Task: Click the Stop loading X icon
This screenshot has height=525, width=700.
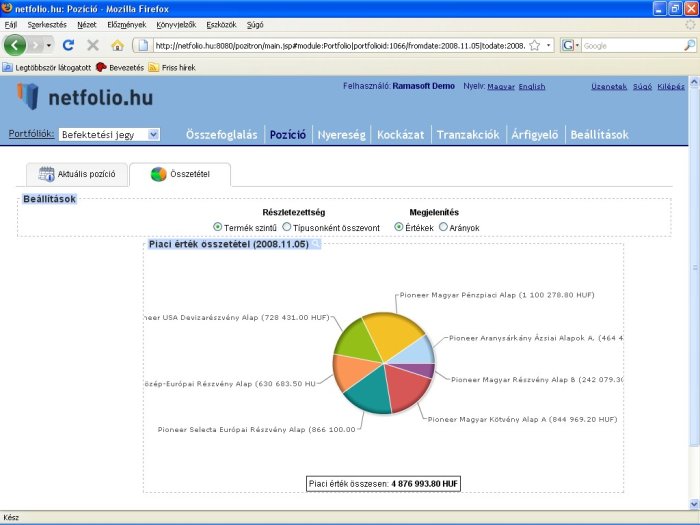Action: 93,45
